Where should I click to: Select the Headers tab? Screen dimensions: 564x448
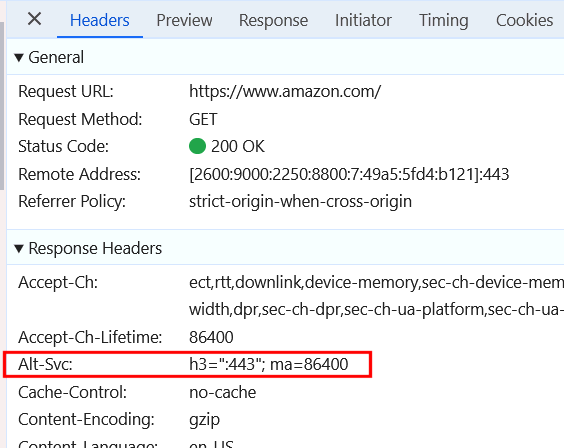[100, 20]
